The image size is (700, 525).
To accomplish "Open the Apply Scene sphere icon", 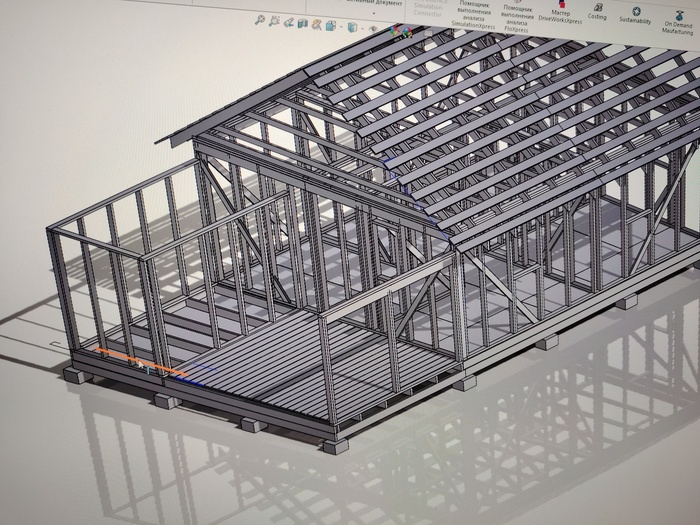I will [407, 32].
